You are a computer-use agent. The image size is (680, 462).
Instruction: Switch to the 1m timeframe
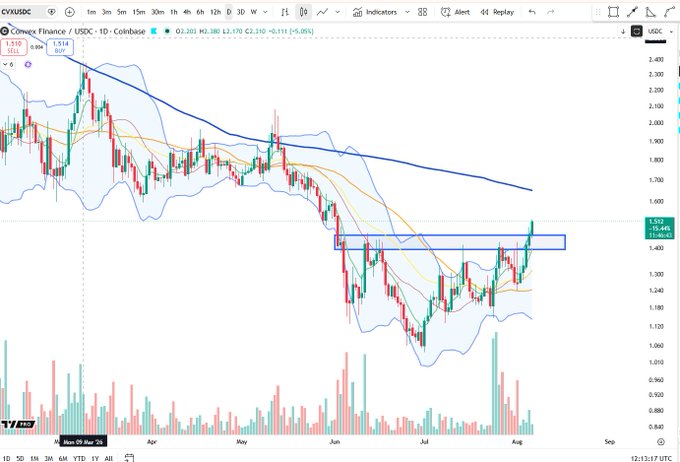click(x=91, y=12)
